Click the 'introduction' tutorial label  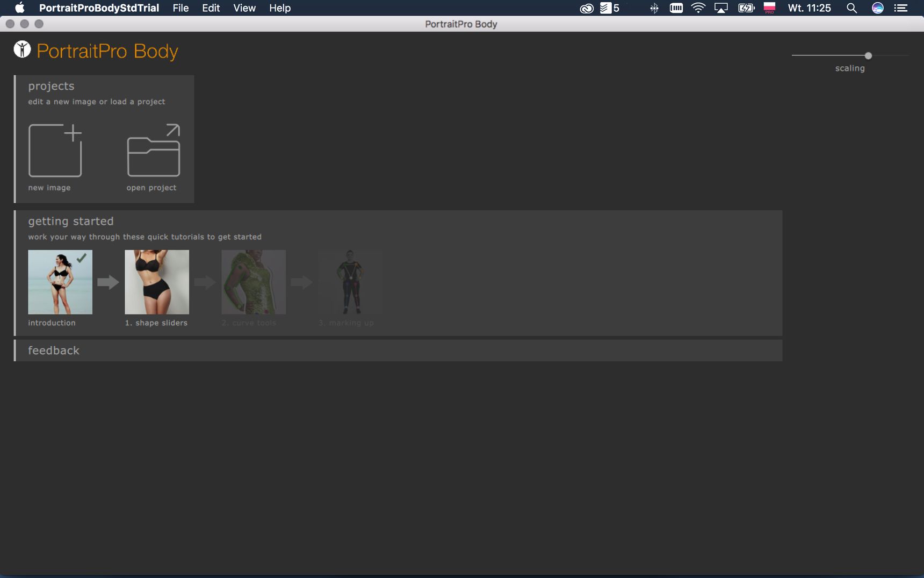52,323
